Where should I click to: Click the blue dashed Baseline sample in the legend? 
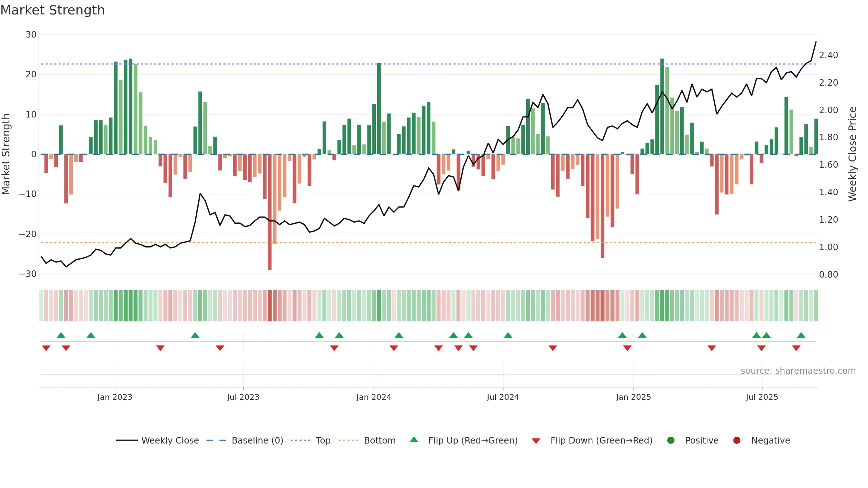pos(216,440)
